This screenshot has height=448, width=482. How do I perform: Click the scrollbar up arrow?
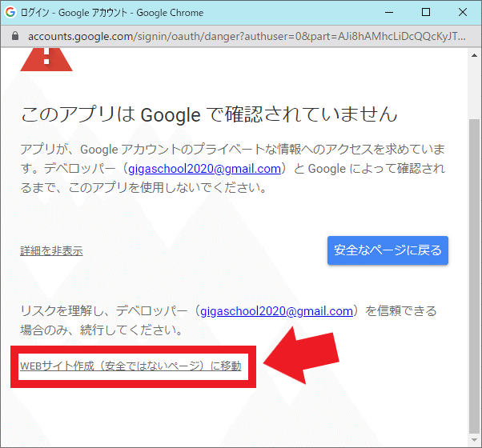(x=474, y=55)
